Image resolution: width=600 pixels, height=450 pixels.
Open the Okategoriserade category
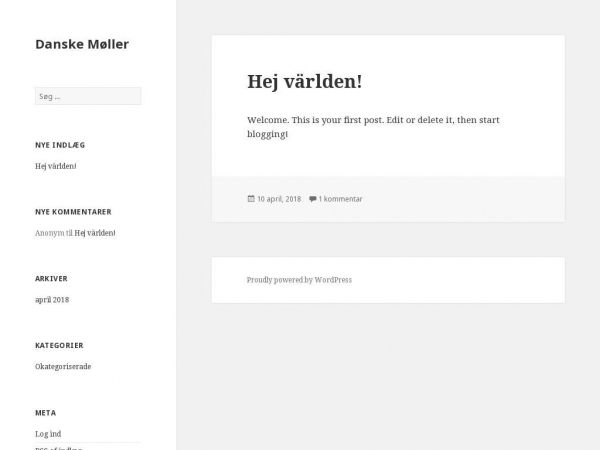click(x=63, y=367)
